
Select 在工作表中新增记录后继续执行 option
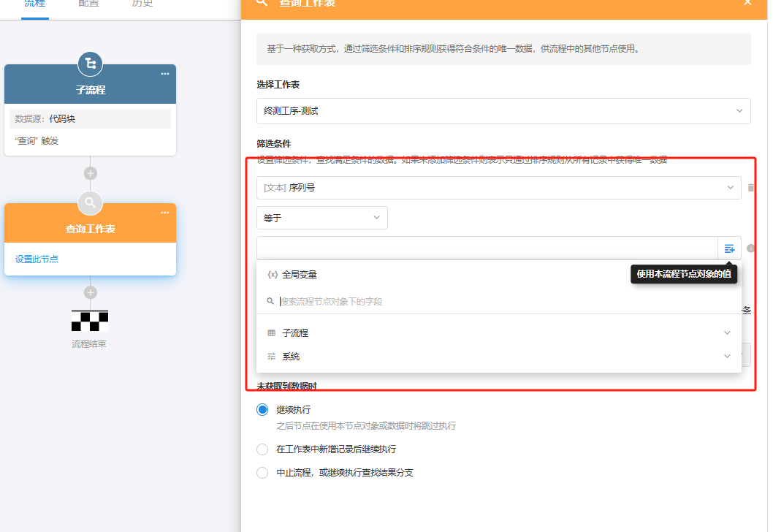(262, 449)
